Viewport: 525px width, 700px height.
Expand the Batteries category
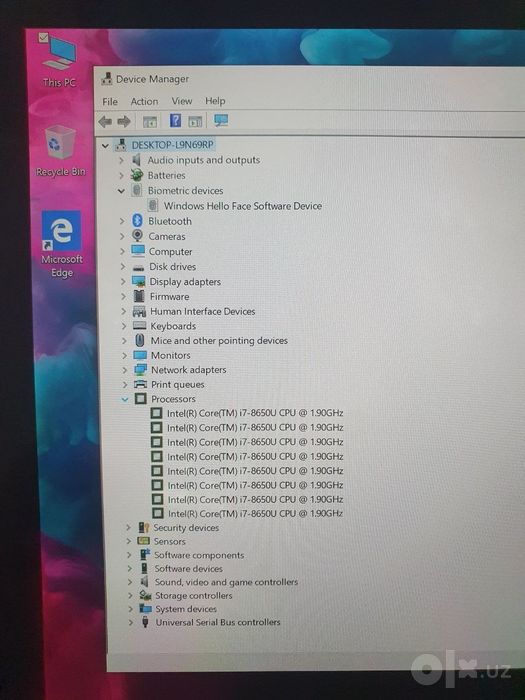[121, 175]
